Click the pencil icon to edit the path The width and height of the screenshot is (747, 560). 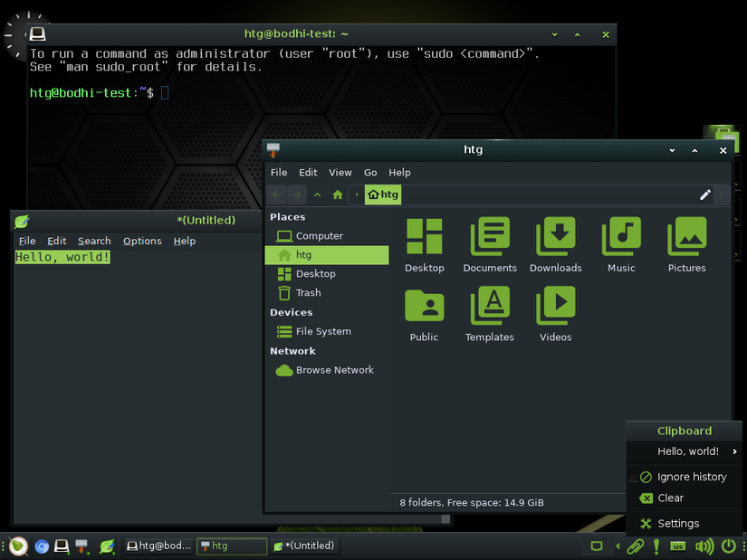705,195
